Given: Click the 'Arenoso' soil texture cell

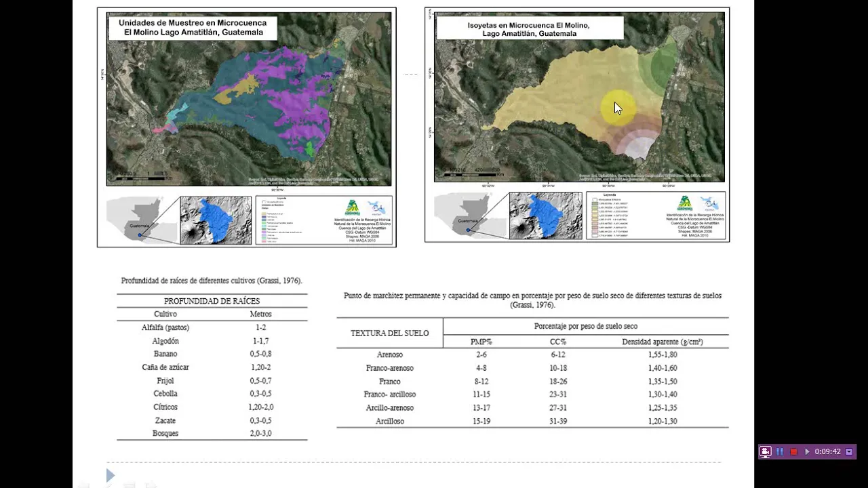Looking at the screenshot, I should (390, 354).
